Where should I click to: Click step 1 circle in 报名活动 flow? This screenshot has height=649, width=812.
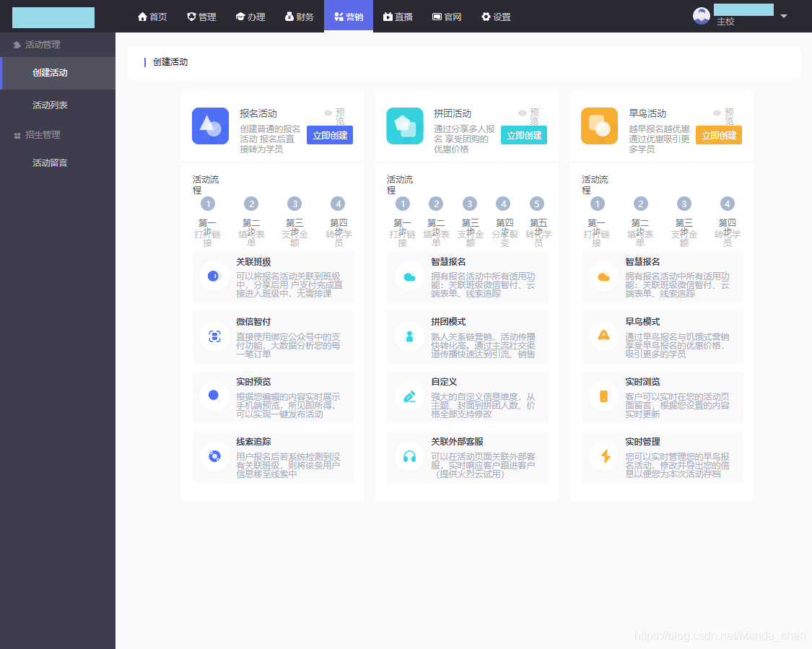pyautogui.click(x=208, y=204)
